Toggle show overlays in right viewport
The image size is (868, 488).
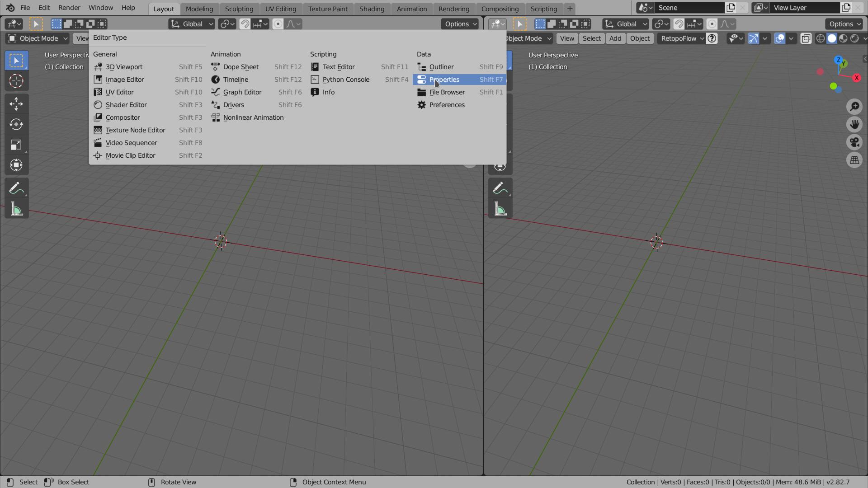click(x=780, y=38)
